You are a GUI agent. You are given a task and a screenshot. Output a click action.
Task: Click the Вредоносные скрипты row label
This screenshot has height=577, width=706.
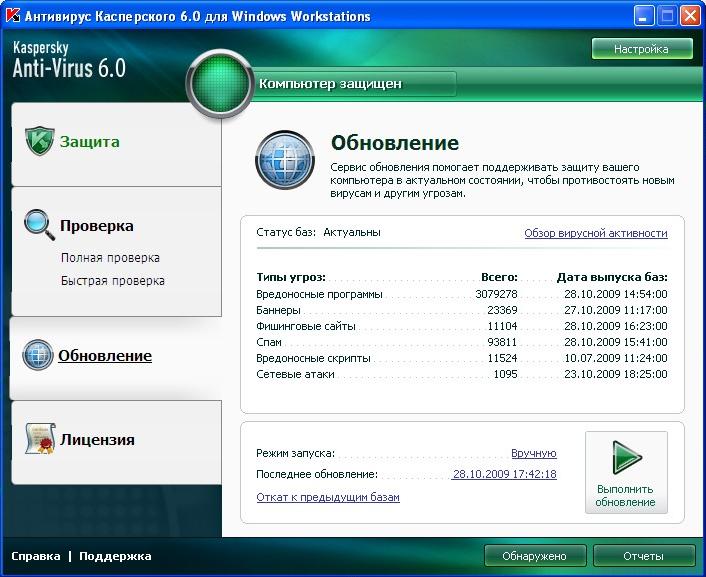click(x=313, y=358)
